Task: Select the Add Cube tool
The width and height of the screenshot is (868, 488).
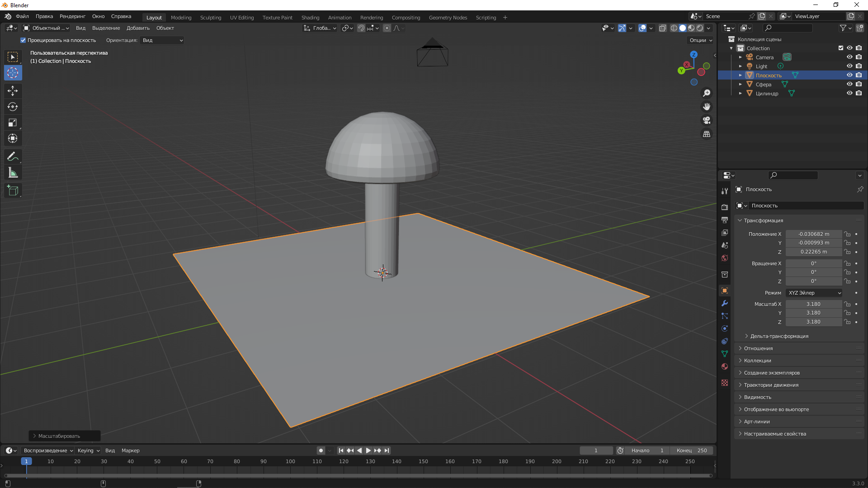Action: point(13,191)
